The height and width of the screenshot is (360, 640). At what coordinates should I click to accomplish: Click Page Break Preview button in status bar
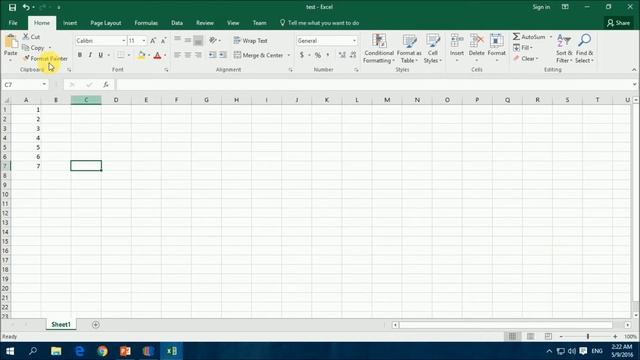click(548, 336)
